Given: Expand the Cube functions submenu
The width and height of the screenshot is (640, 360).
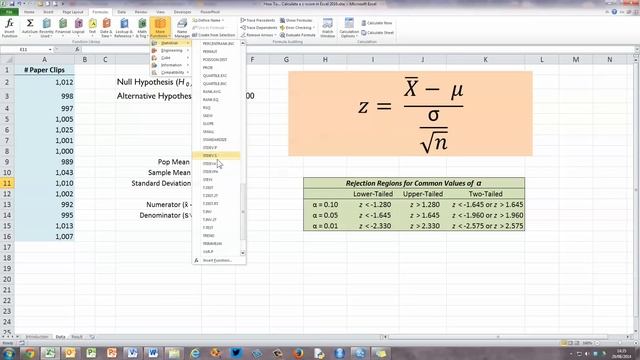Looking at the screenshot, I should pyautogui.click(x=170, y=58).
